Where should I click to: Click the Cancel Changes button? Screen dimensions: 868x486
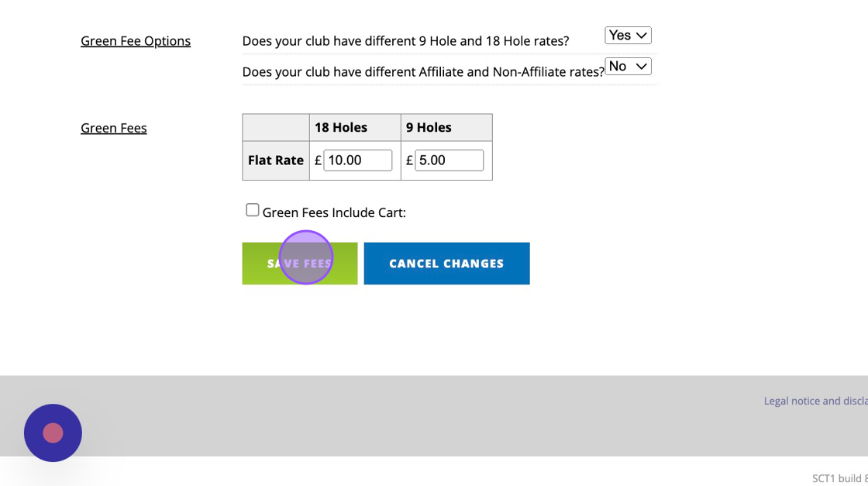(x=446, y=264)
